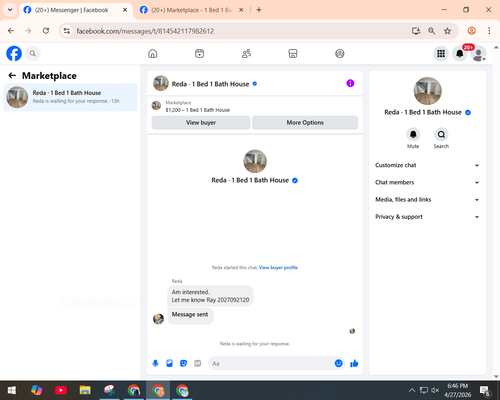Click the large listing photo in chat center
This screenshot has height=400, width=500.
(255, 161)
